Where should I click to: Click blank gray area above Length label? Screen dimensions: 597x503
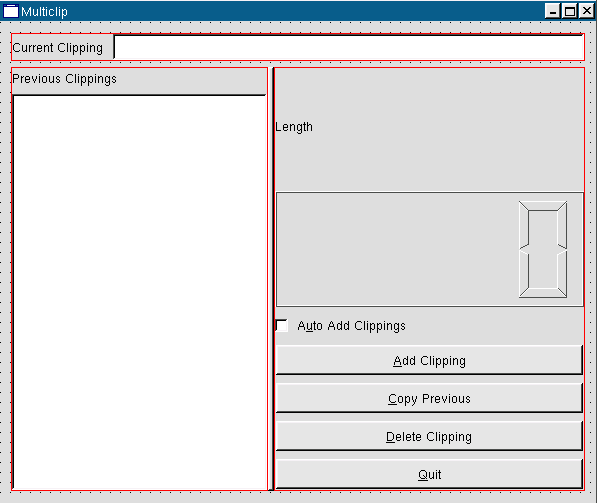click(x=429, y=93)
